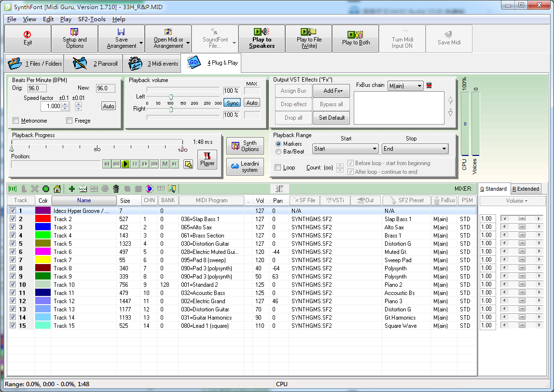
Task: Uncheck the Track 10 enable checkbox
Action: pyautogui.click(x=13, y=284)
